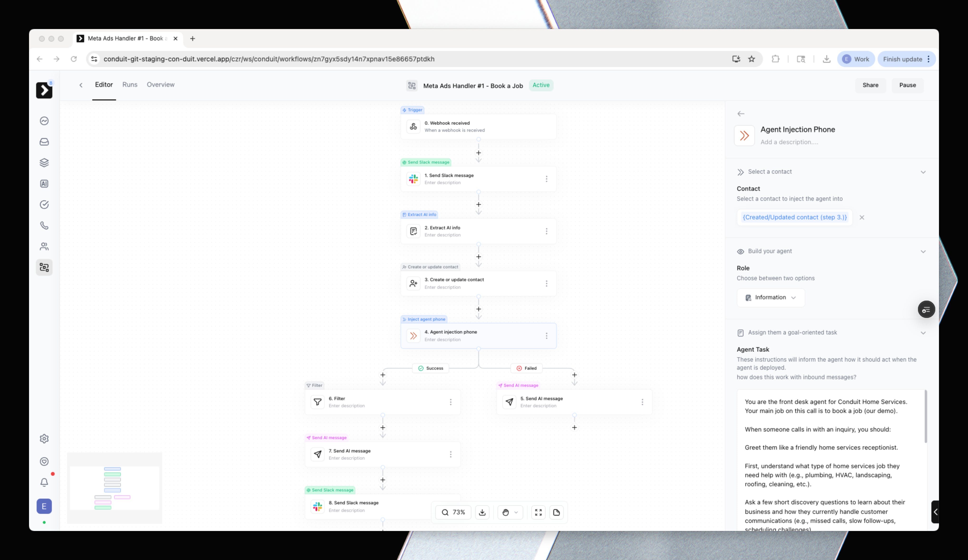Remove the Created/Updated contact selection
968x560 pixels.
coord(862,217)
